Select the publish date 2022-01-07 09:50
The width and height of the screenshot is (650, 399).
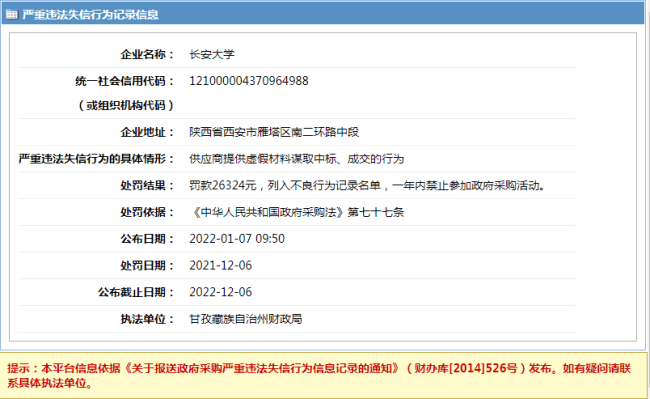[x=237, y=239]
